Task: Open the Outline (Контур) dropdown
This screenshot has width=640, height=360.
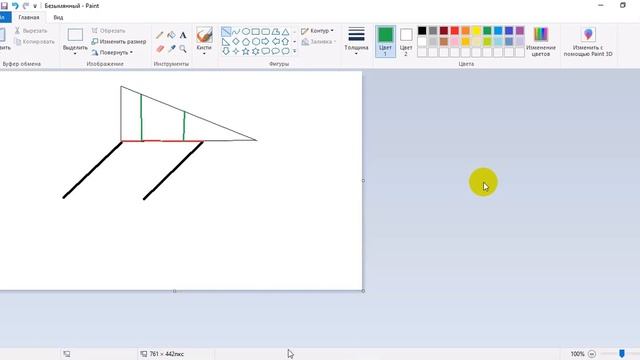Action: point(317,31)
